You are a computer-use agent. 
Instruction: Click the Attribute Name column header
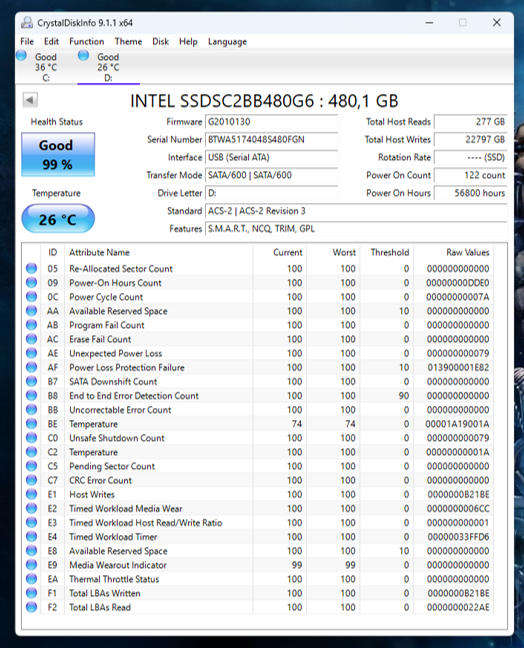pyautogui.click(x=99, y=253)
